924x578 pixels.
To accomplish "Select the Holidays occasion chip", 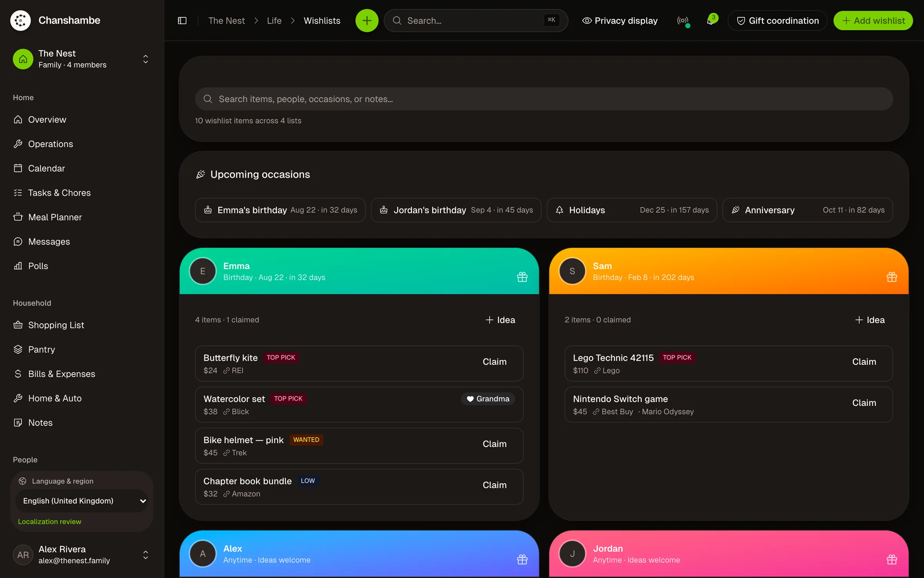I will pyautogui.click(x=632, y=210).
